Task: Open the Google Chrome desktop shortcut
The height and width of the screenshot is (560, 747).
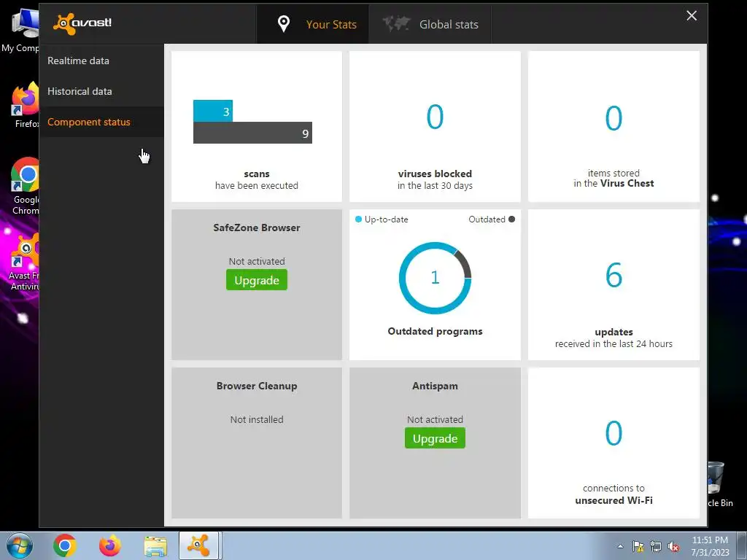Action: tap(24, 186)
